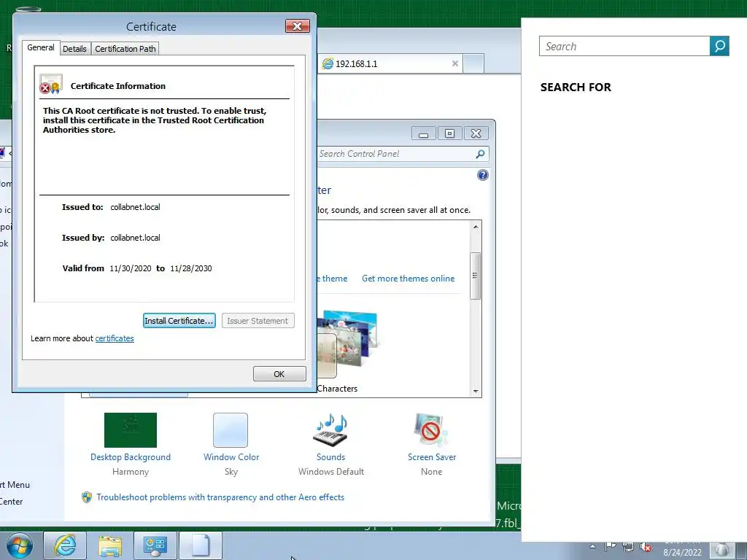Open Internet Explorer from taskbar

[x=65, y=545]
